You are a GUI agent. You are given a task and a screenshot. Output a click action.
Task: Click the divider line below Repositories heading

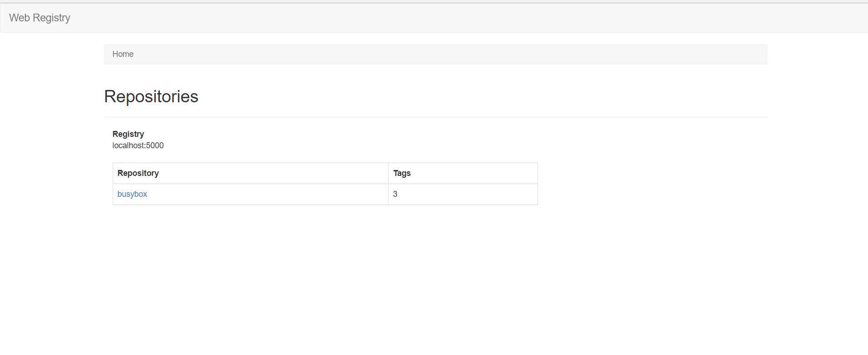coord(436,117)
